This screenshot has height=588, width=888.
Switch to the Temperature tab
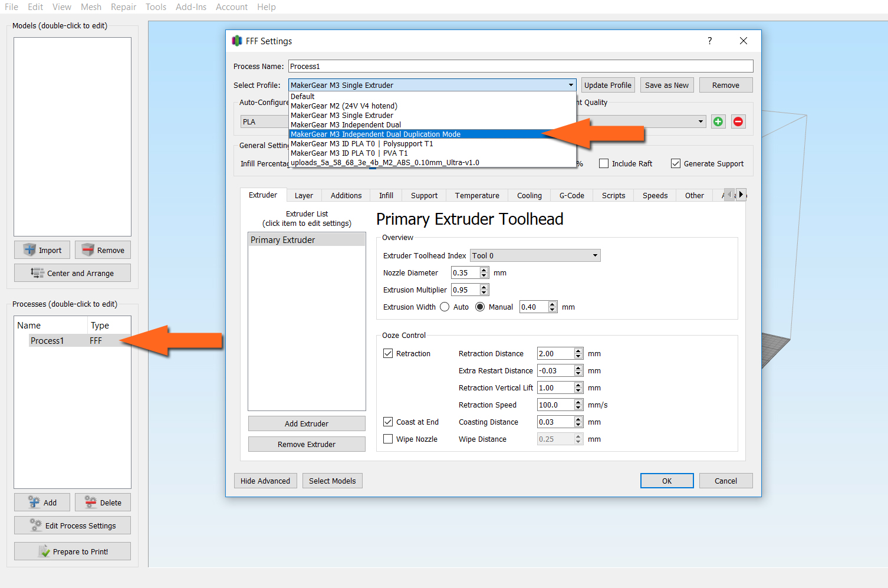click(476, 195)
